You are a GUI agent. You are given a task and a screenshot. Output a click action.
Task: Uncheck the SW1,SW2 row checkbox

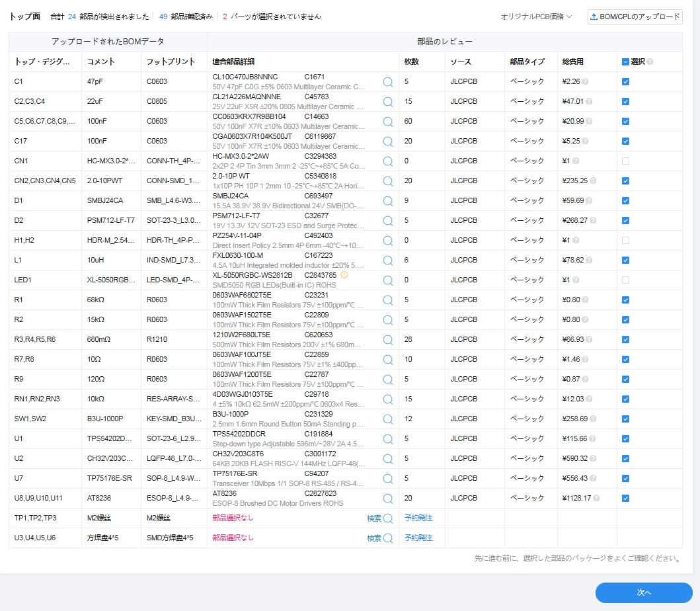[625, 419]
